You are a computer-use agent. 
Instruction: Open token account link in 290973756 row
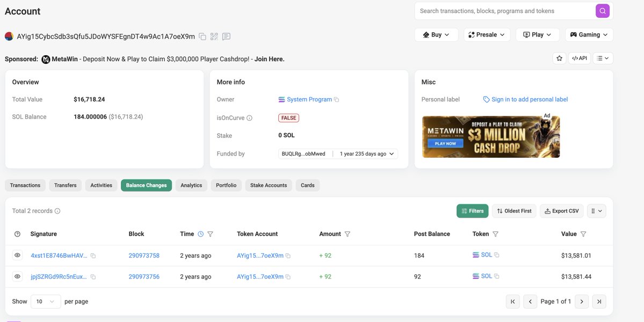pyautogui.click(x=260, y=277)
